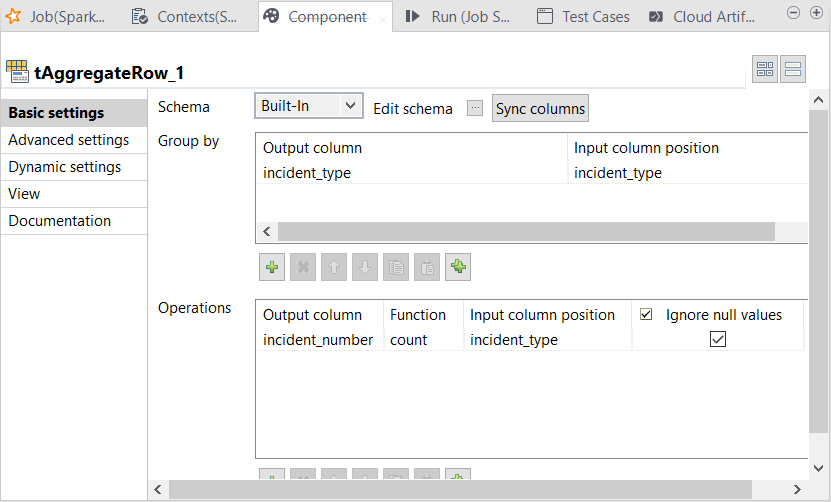This screenshot has width=831, height=502.
Task: Switch to the table grid layout icon
Action: (x=765, y=69)
